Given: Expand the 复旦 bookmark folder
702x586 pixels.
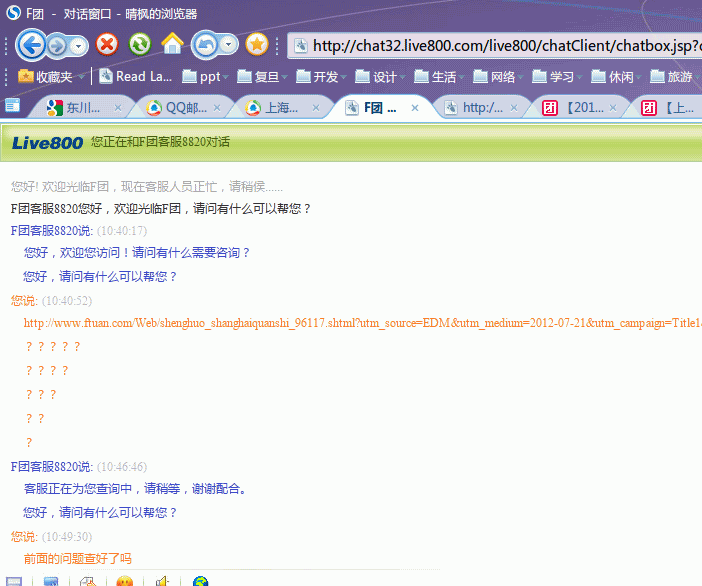Looking at the screenshot, I should pos(262,77).
